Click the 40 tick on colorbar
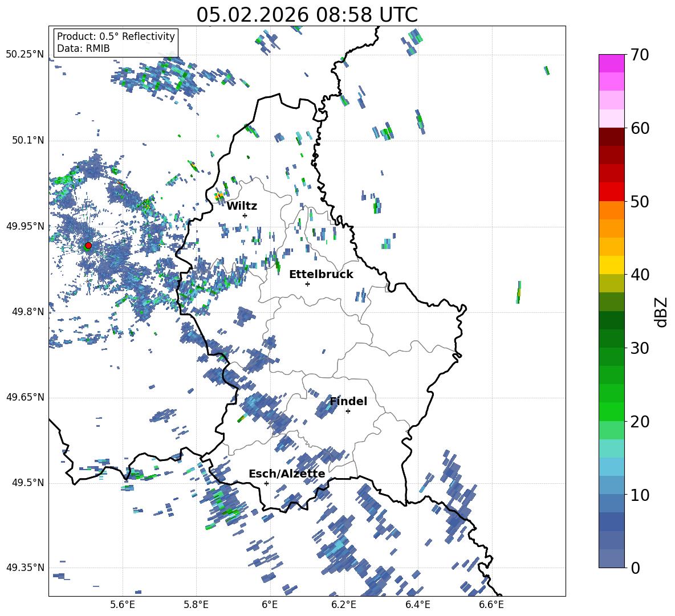675x616 pixels. (x=639, y=275)
